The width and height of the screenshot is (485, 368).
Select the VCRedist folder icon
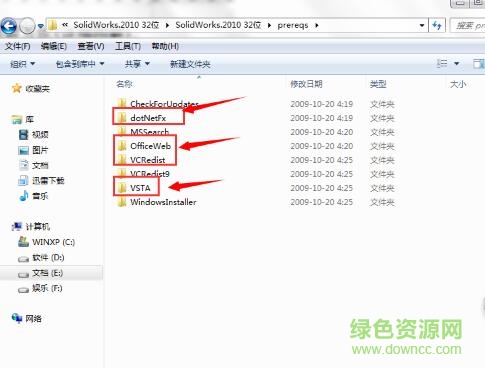tap(122, 159)
